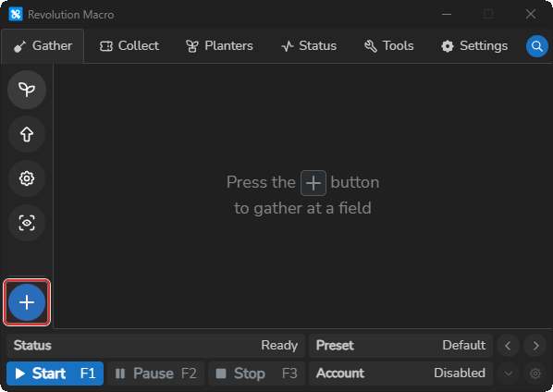This screenshot has width=553, height=392.
Task: Open the Planters tab
Action: point(219,46)
